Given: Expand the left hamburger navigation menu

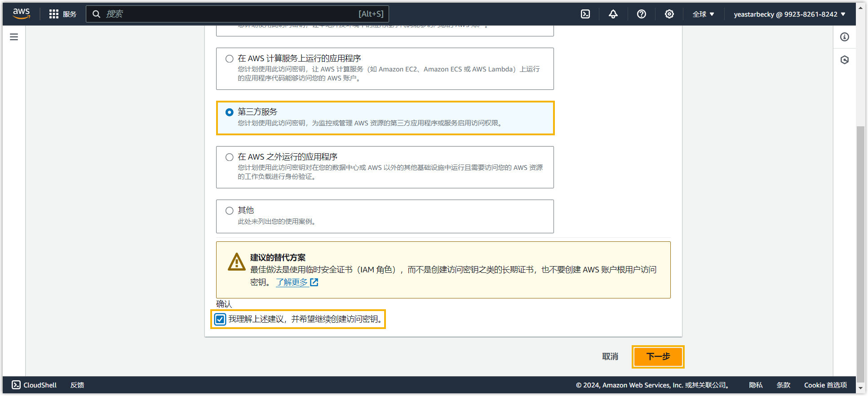Looking at the screenshot, I should coord(14,37).
